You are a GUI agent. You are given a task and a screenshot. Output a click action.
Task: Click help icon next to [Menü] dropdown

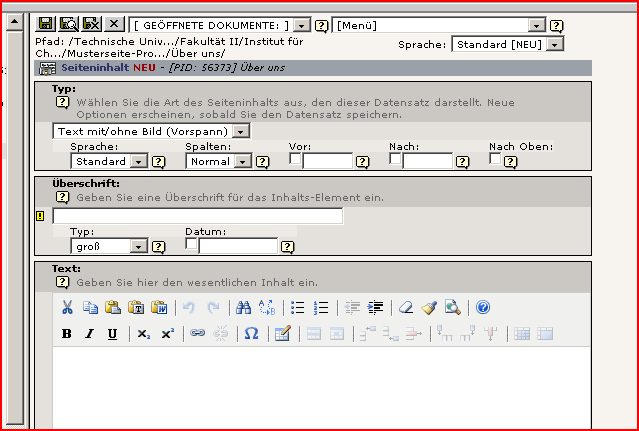[556, 26]
